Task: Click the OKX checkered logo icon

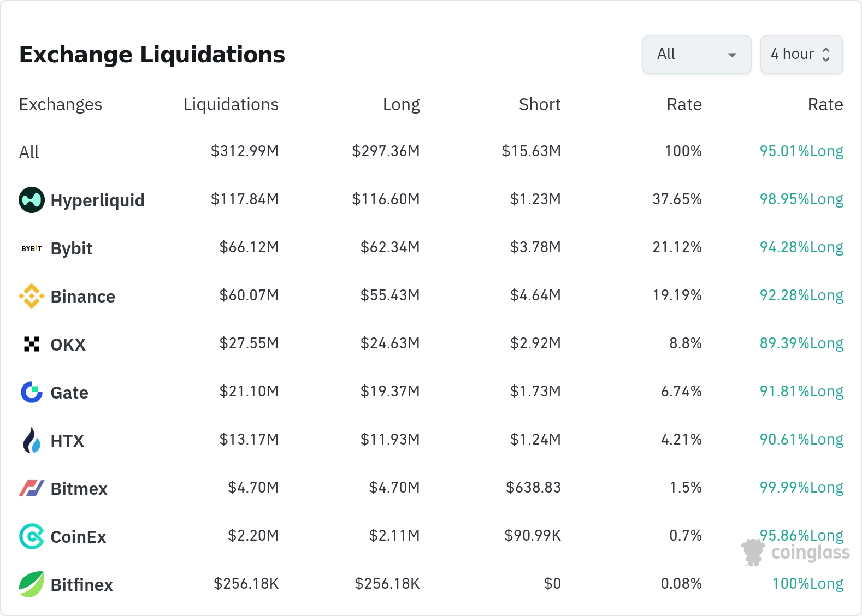Action: 32,344
